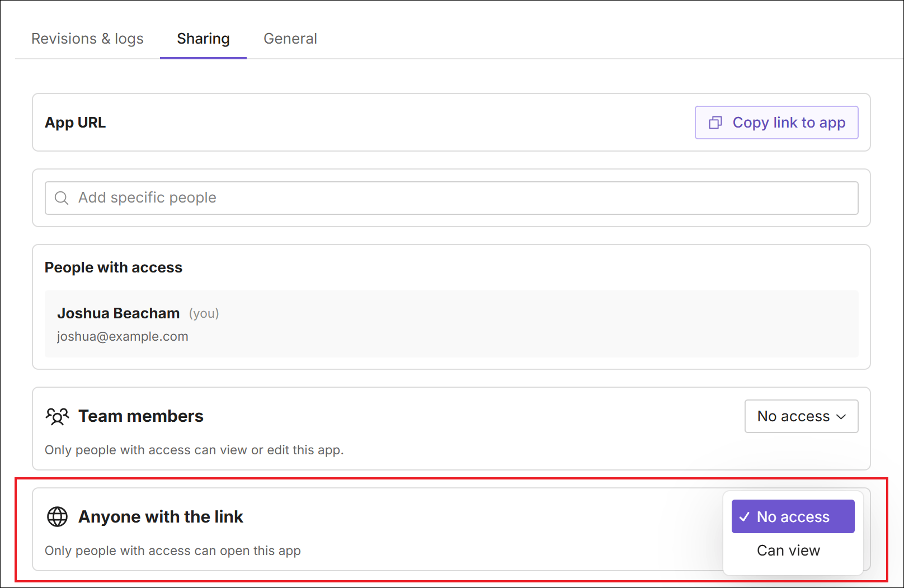Click the copy icon next to Copy link to app
This screenshot has width=904, height=588.
point(715,123)
